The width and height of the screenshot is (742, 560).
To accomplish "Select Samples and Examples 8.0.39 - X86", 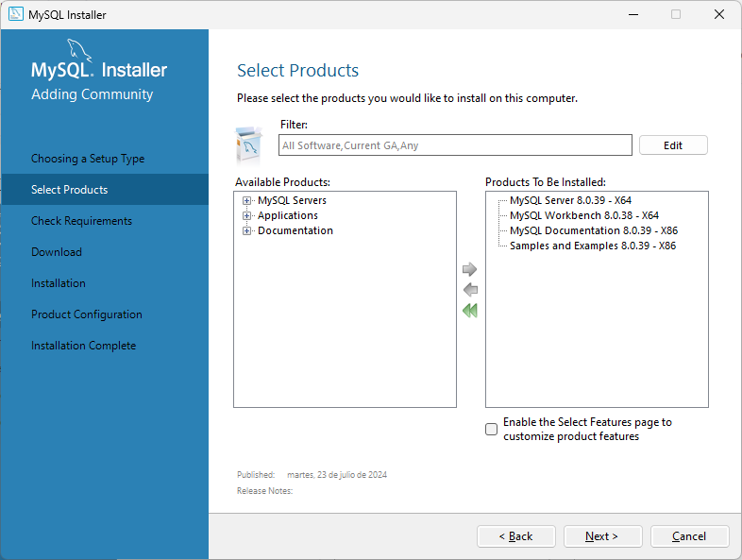I will [x=593, y=246].
